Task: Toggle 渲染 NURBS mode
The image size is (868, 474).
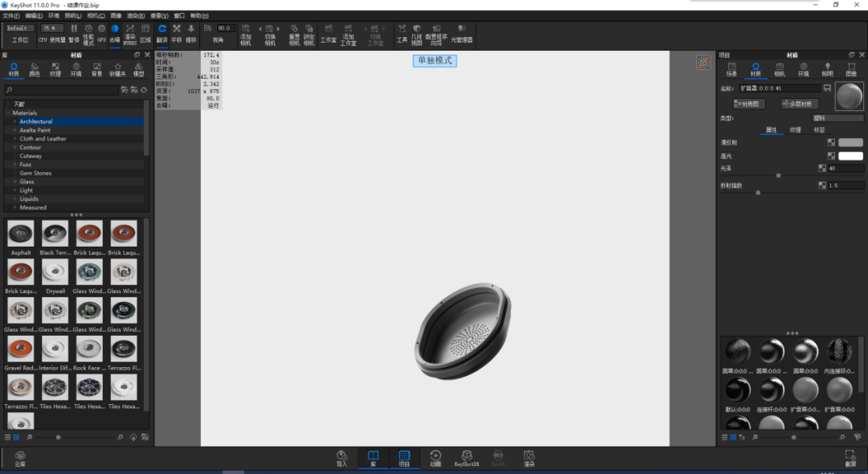Action: click(x=130, y=34)
